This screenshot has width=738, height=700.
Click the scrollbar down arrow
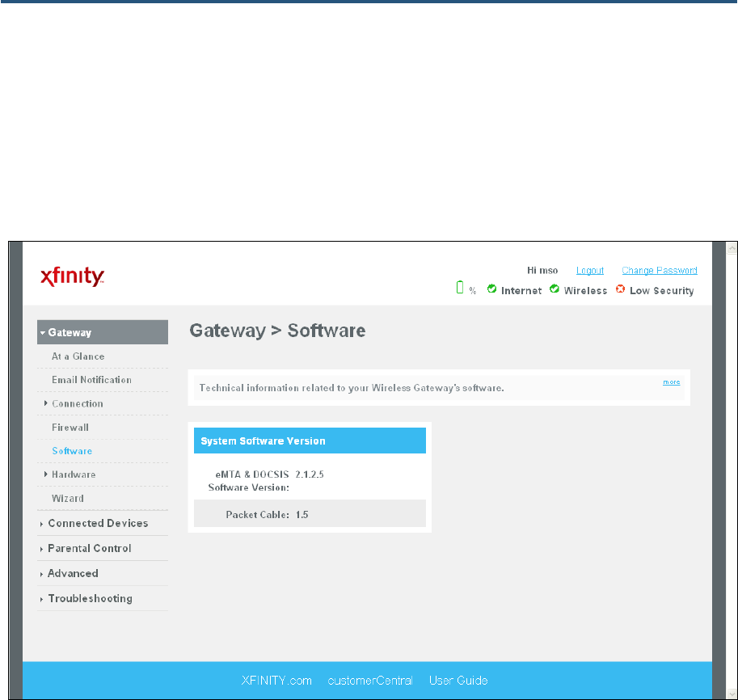point(732,694)
